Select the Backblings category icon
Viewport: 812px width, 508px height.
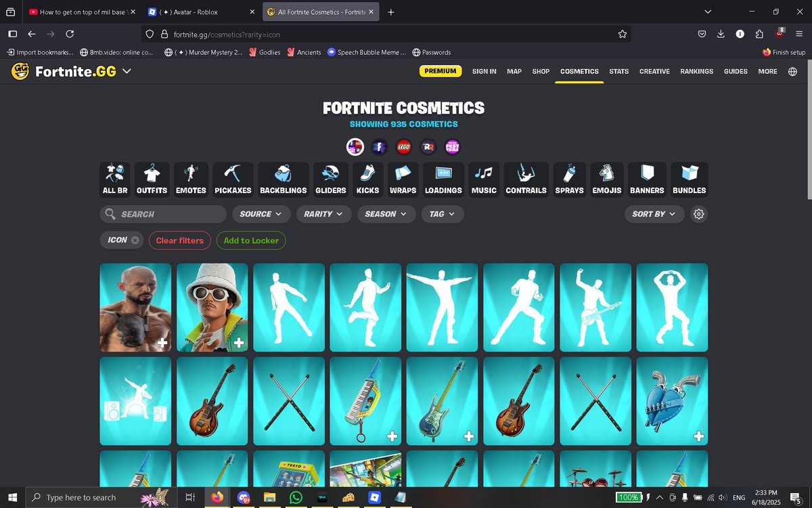(x=283, y=179)
